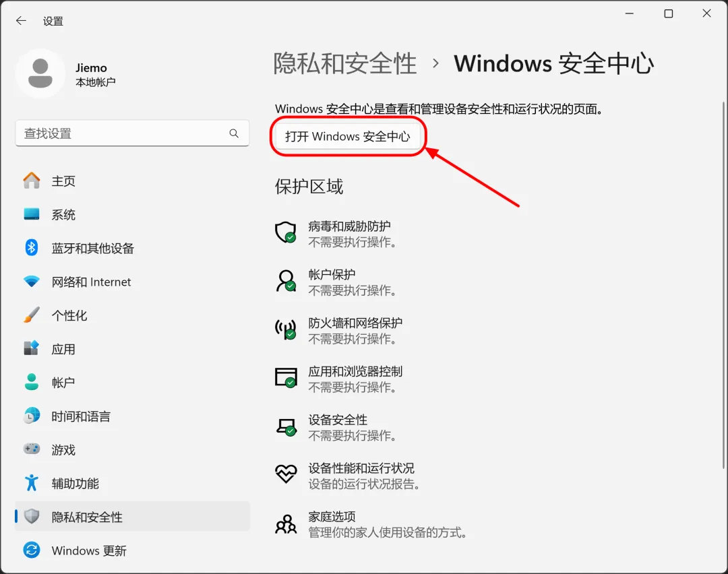Open 网络和 Internet settings
The height and width of the screenshot is (574, 728).
pos(132,282)
